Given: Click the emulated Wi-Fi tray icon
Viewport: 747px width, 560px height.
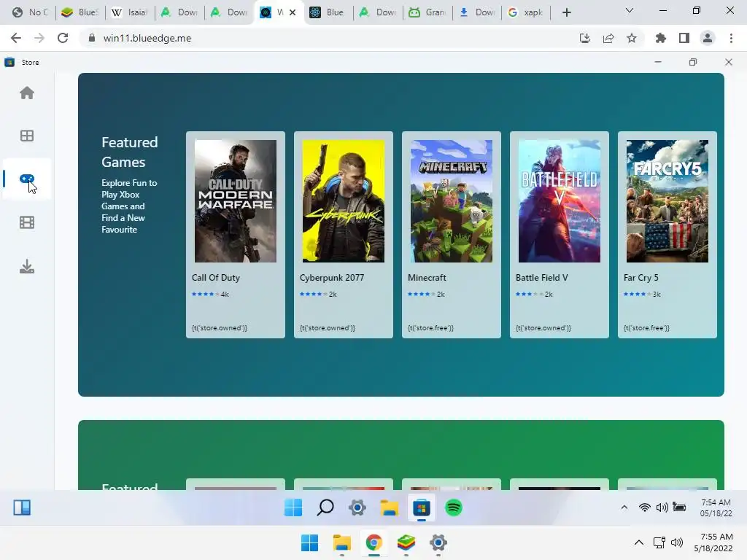Looking at the screenshot, I should coord(645,507).
